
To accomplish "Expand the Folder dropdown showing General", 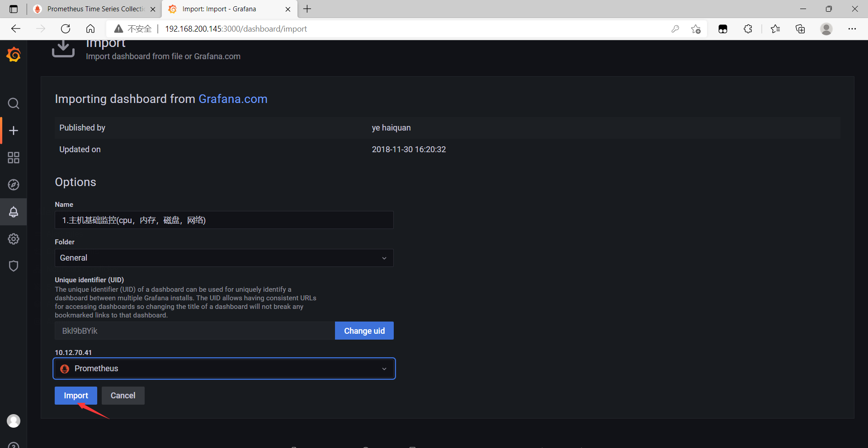I will pyautogui.click(x=224, y=258).
